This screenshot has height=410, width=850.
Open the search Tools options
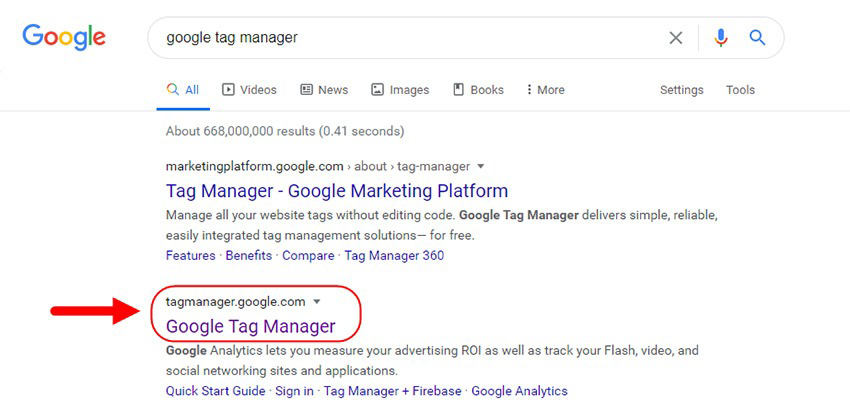pos(740,90)
